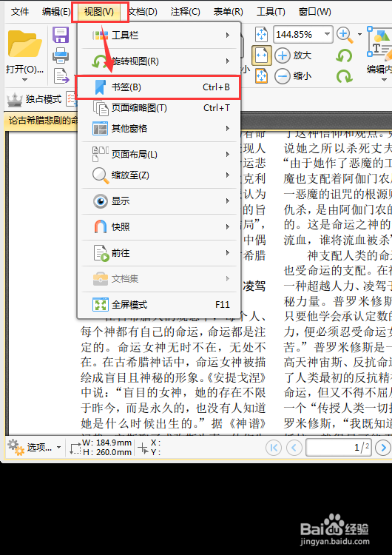The image size is (392, 555).
Task: Open the 缩放至(Z) submenu
Action: click(159, 175)
